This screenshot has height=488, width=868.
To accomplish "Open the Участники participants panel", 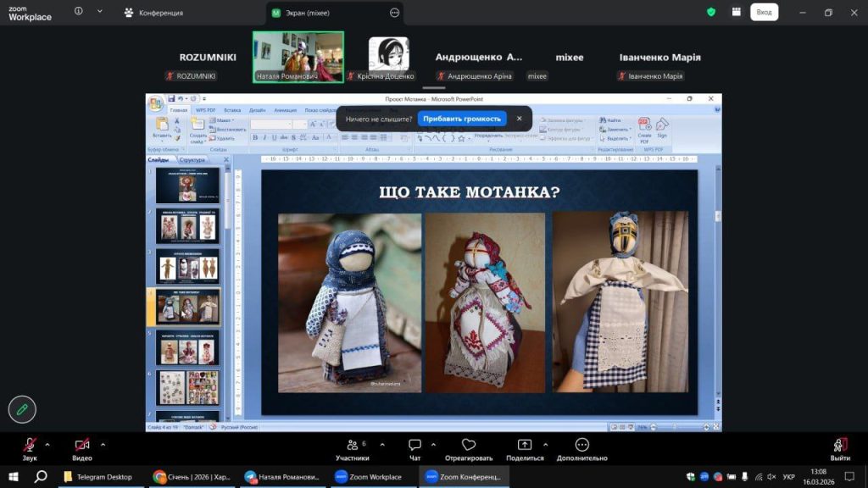I will click(352, 445).
